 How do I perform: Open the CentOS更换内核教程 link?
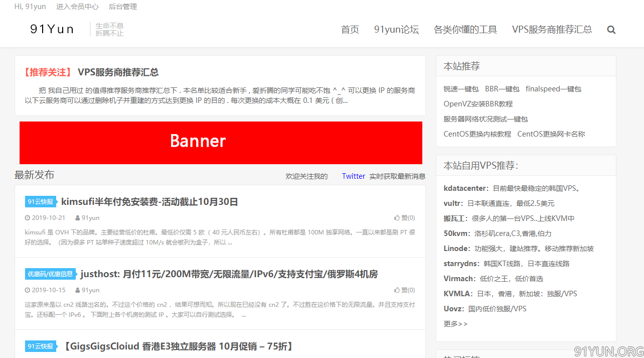(477, 134)
